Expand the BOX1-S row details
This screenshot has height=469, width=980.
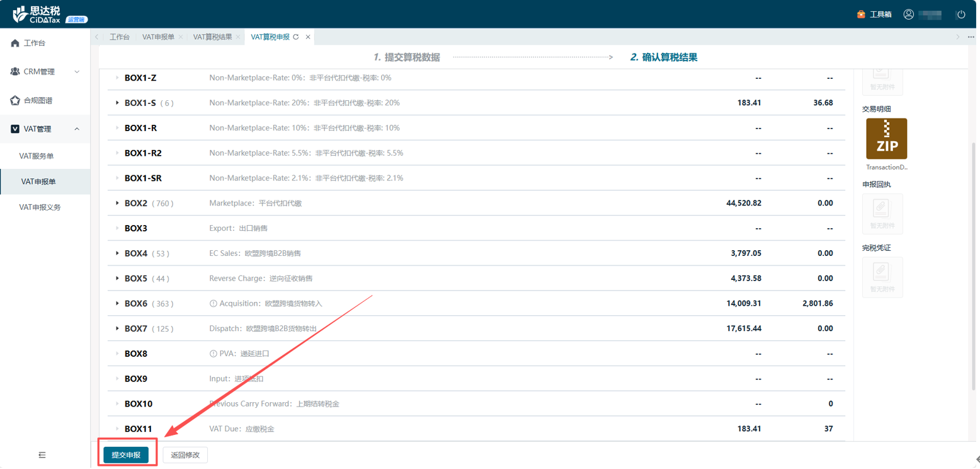[117, 103]
